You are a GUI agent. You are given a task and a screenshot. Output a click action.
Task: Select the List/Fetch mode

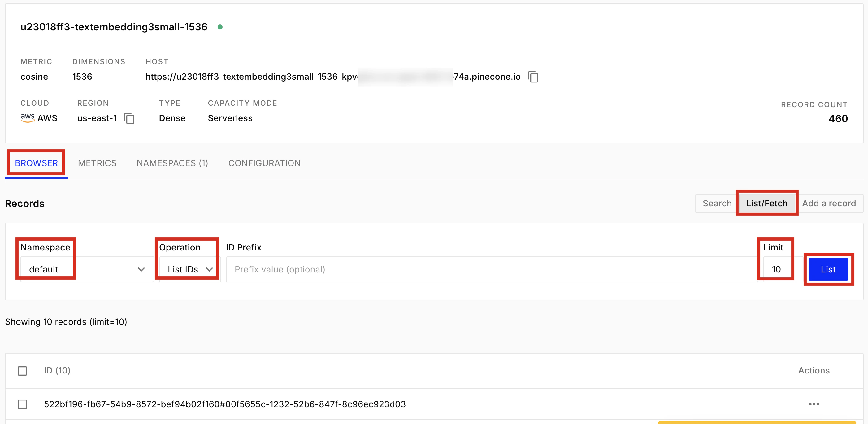tap(766, 203)
